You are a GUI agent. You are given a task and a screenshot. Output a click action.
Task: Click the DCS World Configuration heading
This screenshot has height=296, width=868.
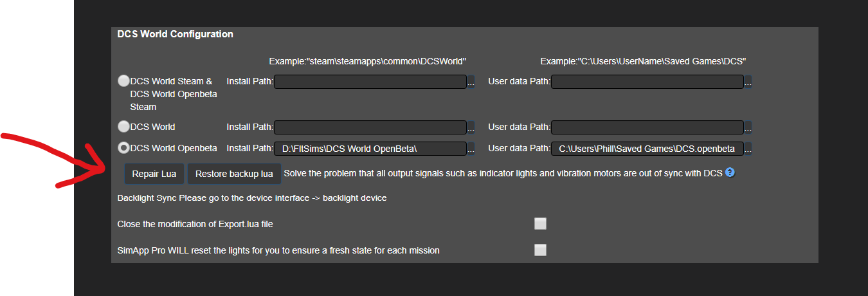pyautogui.click(x=175, y=34)
